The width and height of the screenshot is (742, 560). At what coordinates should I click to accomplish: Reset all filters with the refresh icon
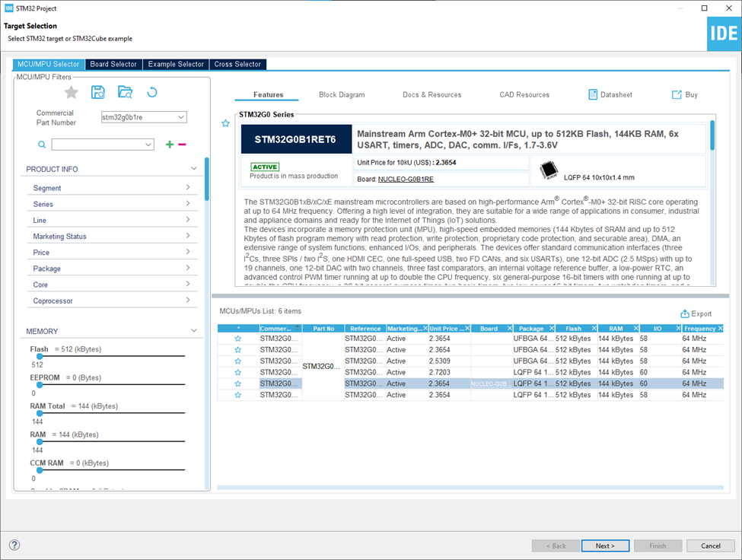point(152,92)
